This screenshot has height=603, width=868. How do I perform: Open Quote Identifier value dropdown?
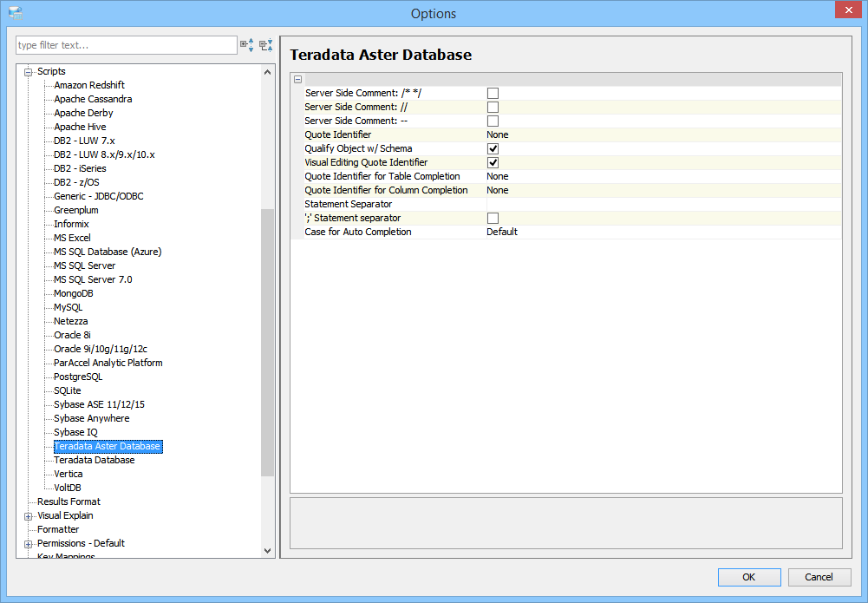[x=663, y=134]
